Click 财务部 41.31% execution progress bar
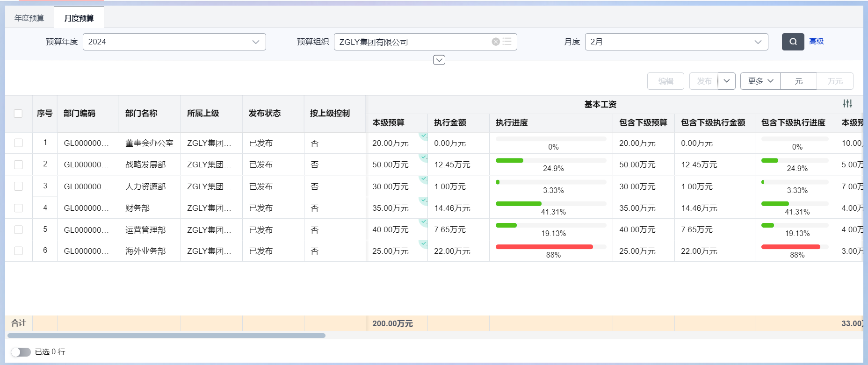Image resolution: width=868 pixels, height=365 pixels. click(x=551, y=204)
